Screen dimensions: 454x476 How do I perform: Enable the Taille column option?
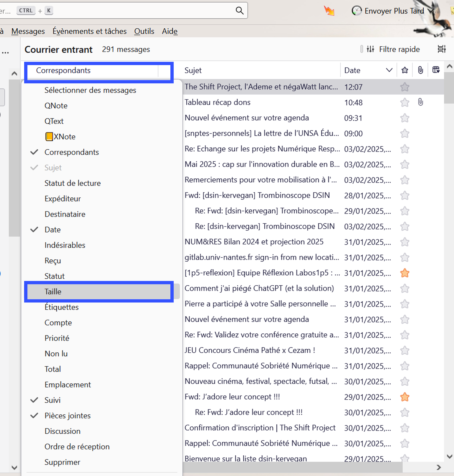click(53, 292)
